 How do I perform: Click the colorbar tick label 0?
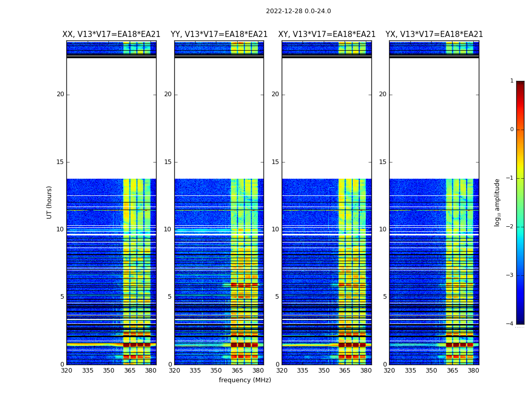(x=512, y=130)
